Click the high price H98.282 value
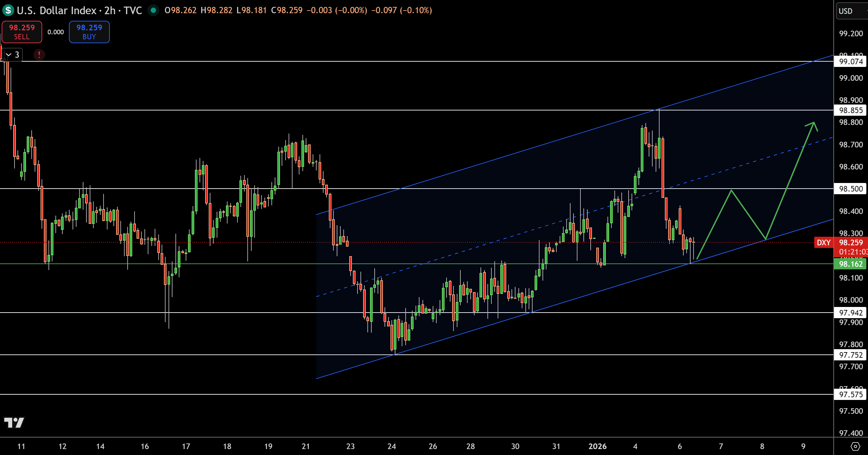The height and width of the screenshot is (455, 868). click(x=216, y=11)
